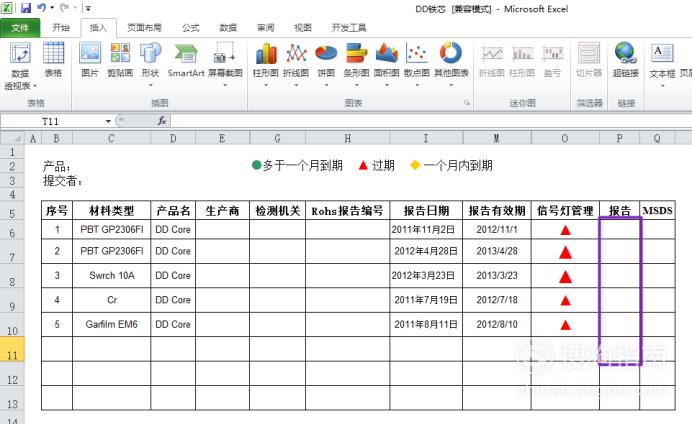Click the Rohs报告编号 header cell
The height and width of the screenshot is (424, 692).
347,211
